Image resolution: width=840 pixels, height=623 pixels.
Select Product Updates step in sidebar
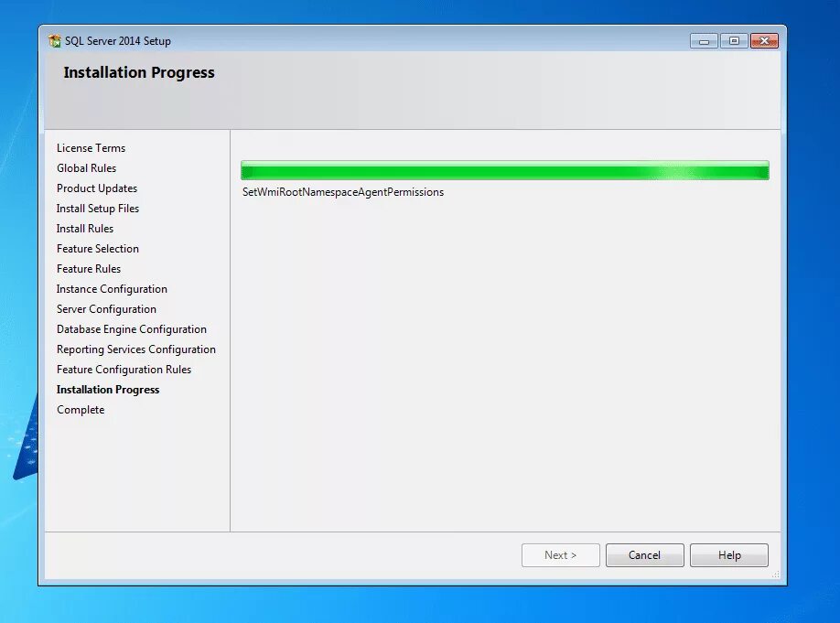tap(97, 188)
